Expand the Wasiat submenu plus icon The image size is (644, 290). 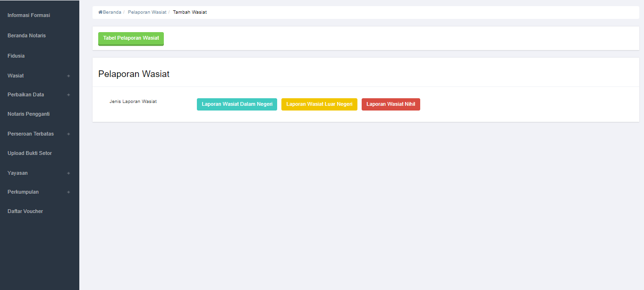tap(68, 76)
